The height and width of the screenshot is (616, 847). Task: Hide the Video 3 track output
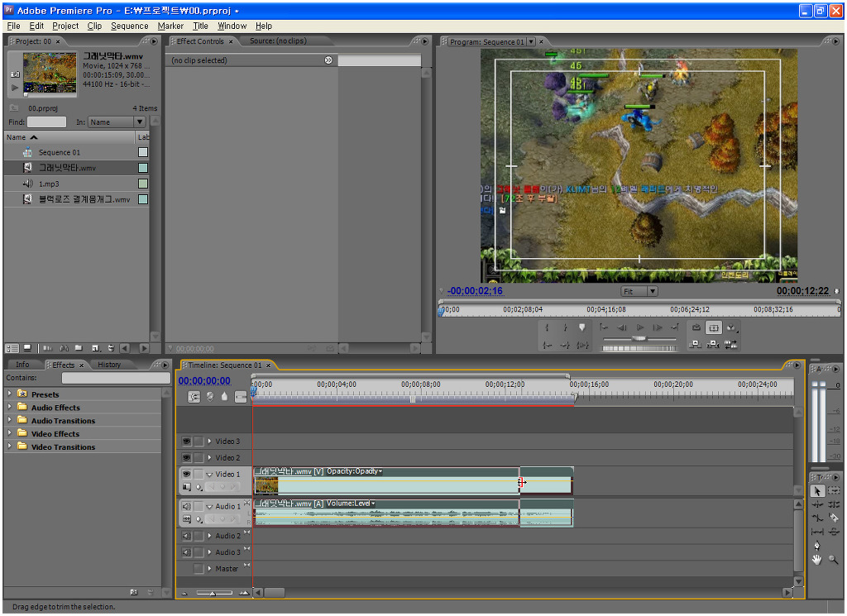(x=186, y=442)
